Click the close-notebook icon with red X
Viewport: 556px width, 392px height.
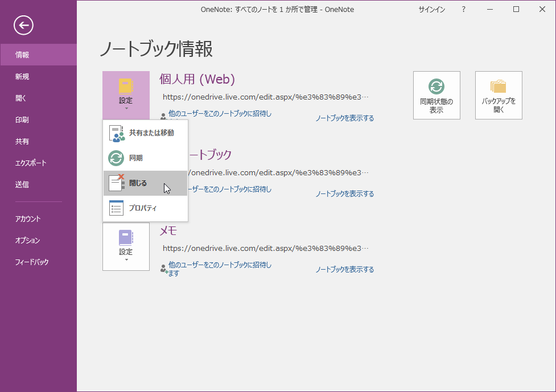(117, 183)
